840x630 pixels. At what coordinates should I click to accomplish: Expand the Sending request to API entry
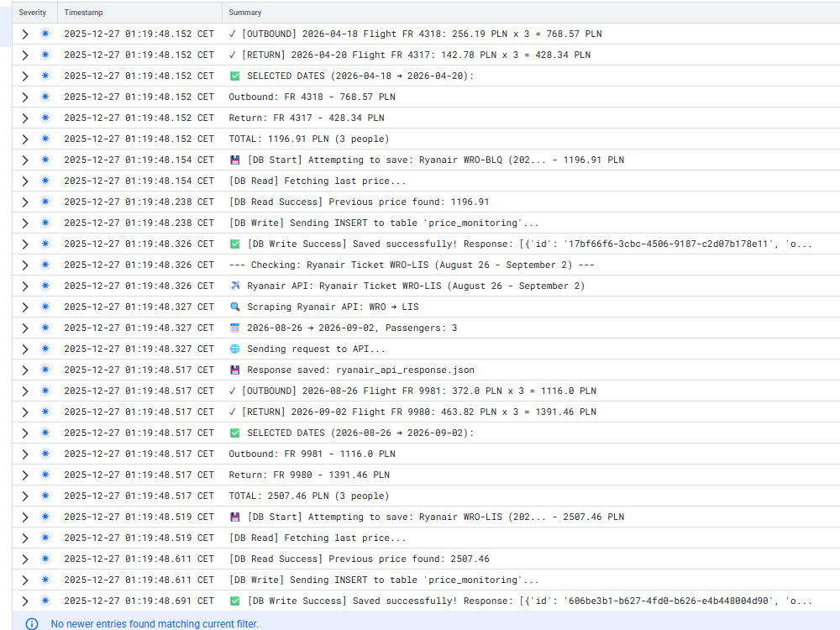pos(24,349)
